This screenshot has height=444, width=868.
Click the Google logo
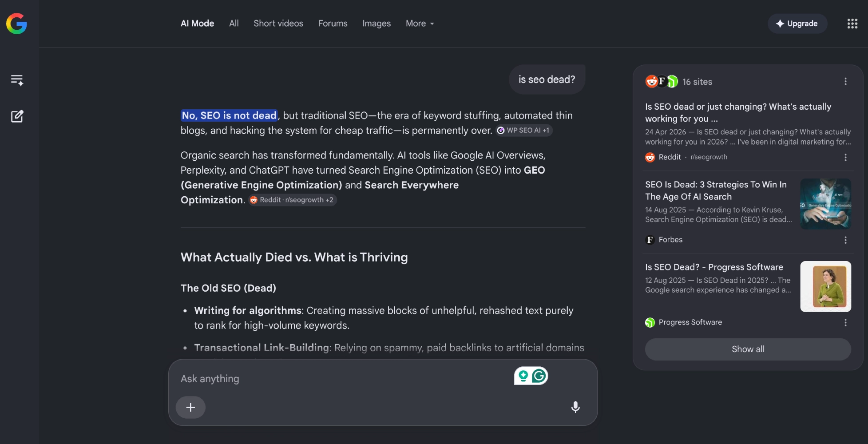coord(16,24)
